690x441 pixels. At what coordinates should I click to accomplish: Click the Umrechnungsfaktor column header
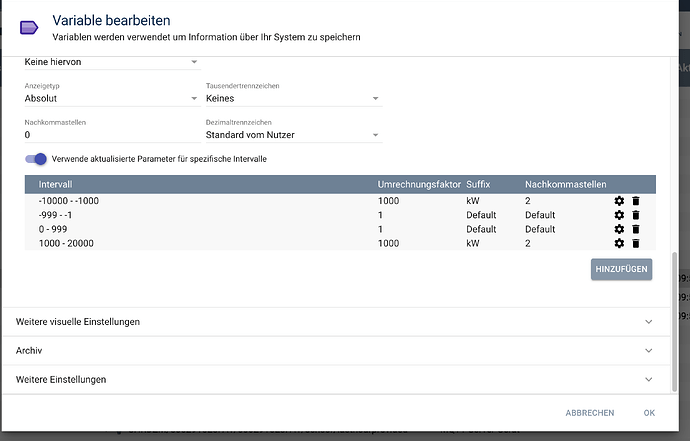point(419,184)
